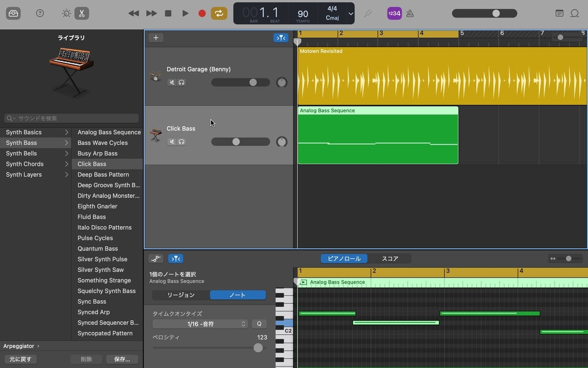Expand Synth Bass category
This screenshot has height=368, width=588.
click(67, 143)
